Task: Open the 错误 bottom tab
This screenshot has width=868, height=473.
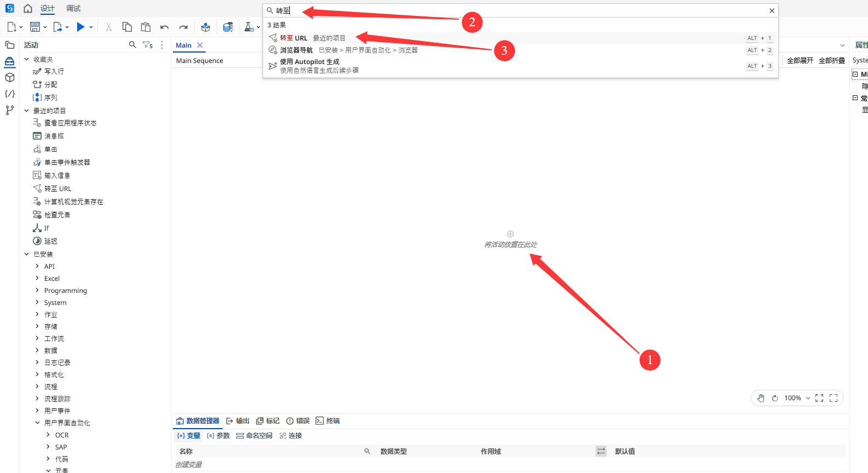Action: pyautogui.click(x=298, y=421)
